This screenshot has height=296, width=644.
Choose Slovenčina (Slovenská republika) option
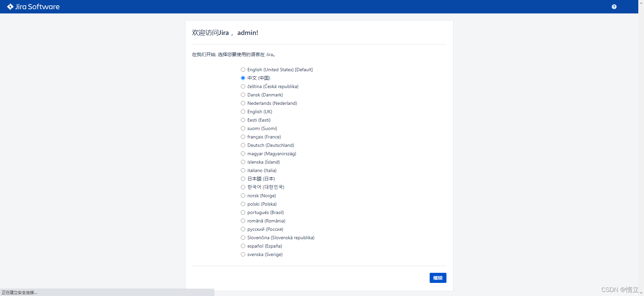[243, 238]
